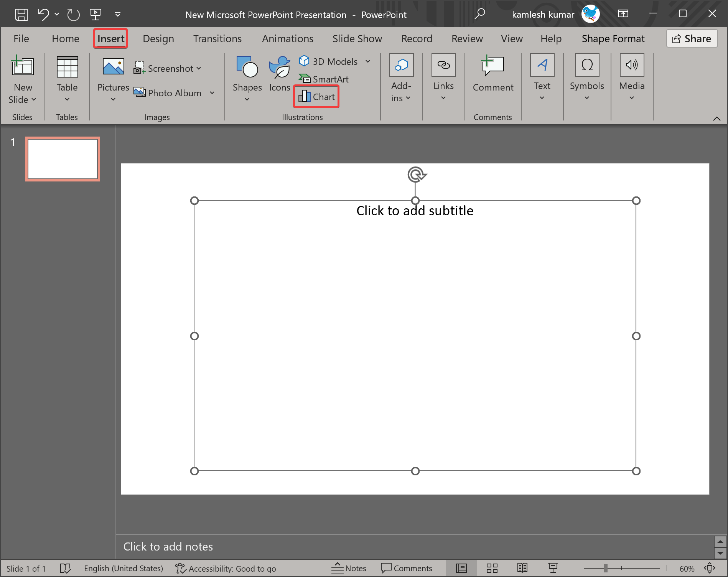Image resolution: width=728 pixels, height=577 pixels.
Task: Select the Insert tab
Action: [111, 39]
